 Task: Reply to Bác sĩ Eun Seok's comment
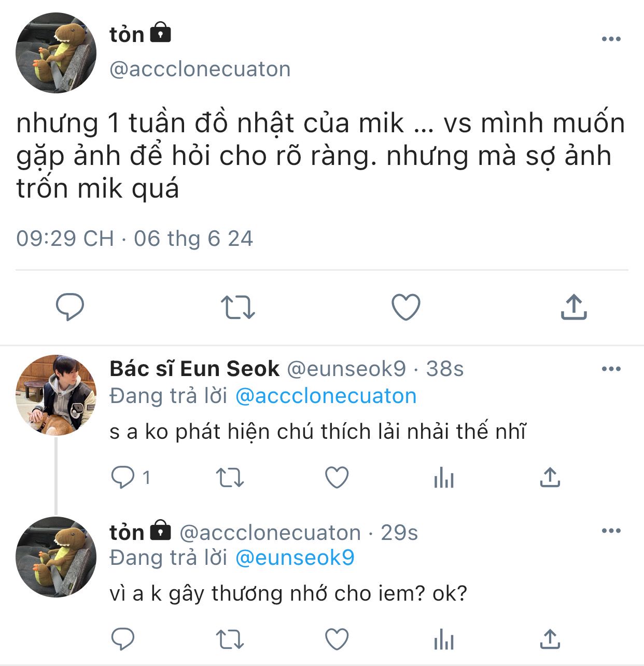[123, 477]
